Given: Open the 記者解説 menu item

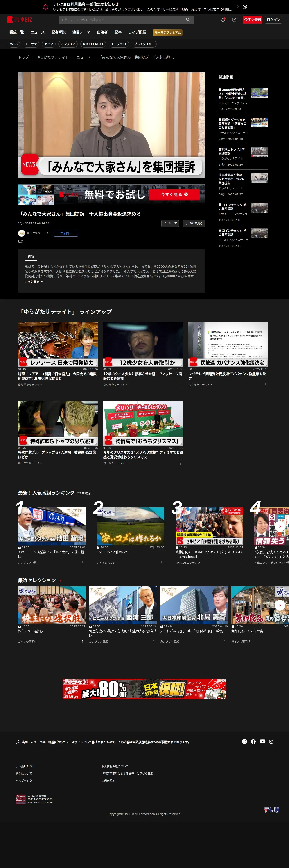Looking at the screenshot, I should click(59, 32).
